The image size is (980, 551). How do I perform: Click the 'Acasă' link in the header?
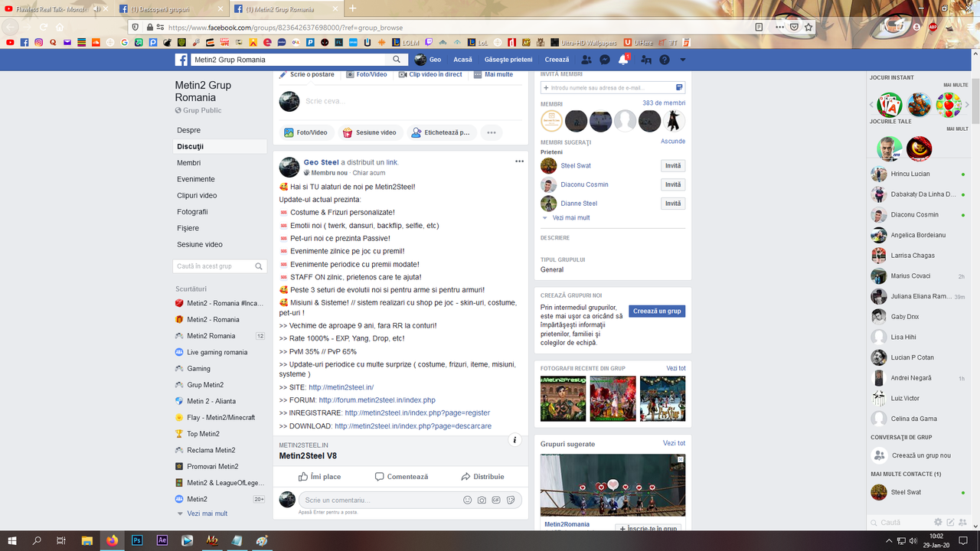pos(462,60)
